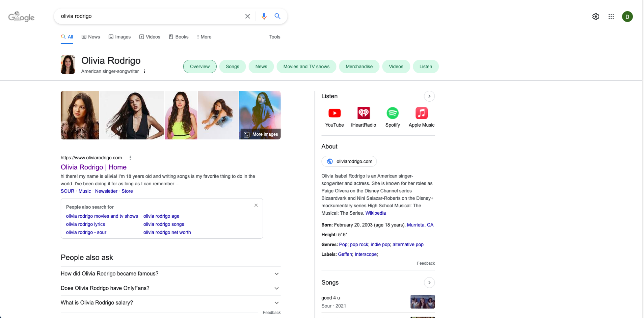Open the Olivia Rodrigo | Home result
The image size is (644, 318).
(93, 167)
